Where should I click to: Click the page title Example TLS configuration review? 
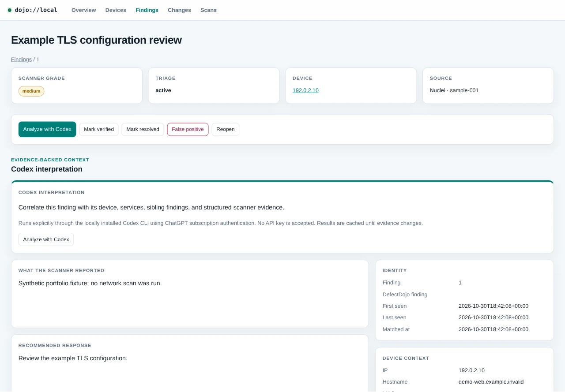(96, 40)
